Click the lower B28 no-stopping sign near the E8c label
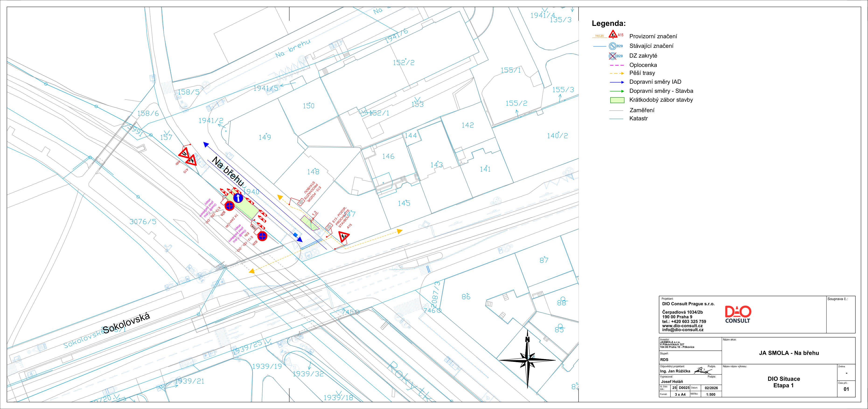Viewport: 868px width, 409px height. tap(262, 236)
